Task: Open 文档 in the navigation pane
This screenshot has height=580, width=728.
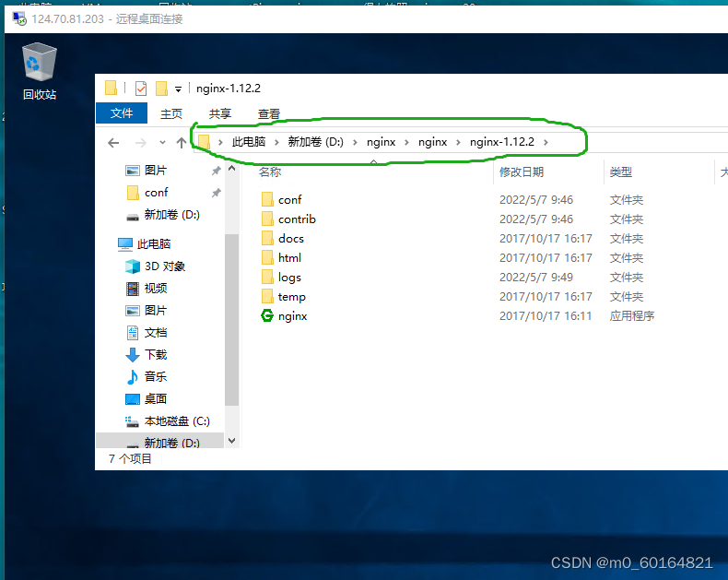Action: coord(156,332)
